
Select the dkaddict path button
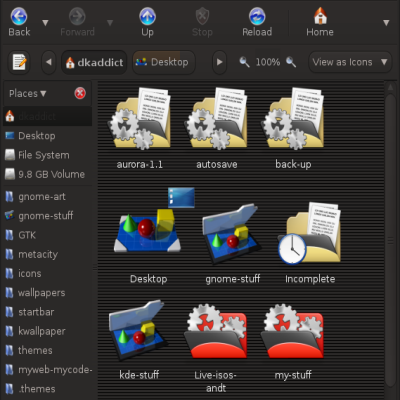click(94, 62)
